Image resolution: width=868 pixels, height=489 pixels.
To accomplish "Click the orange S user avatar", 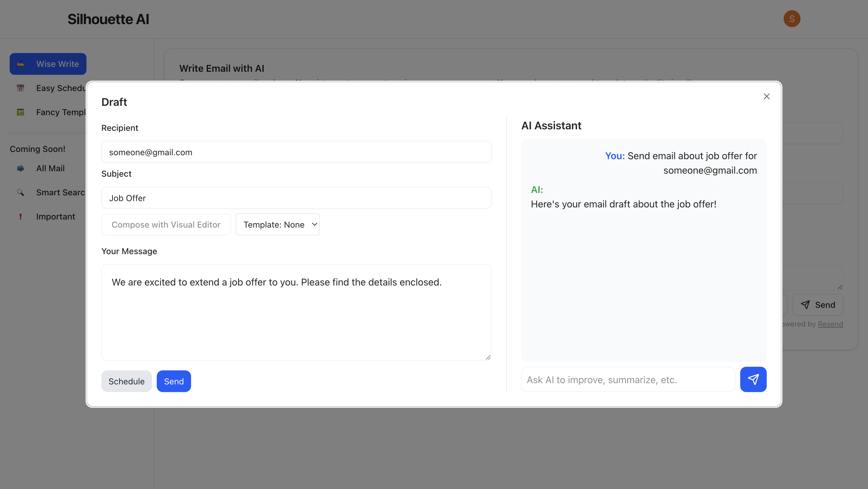I will pyautogui.click(x=791, y=19).
